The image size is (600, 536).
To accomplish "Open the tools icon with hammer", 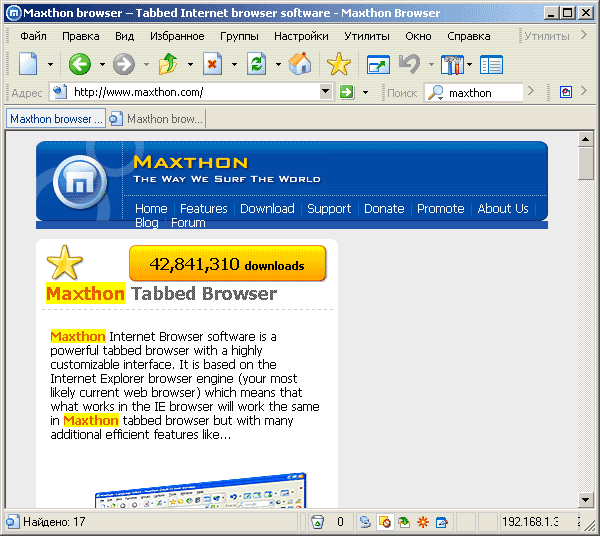I will coord(452,64).
